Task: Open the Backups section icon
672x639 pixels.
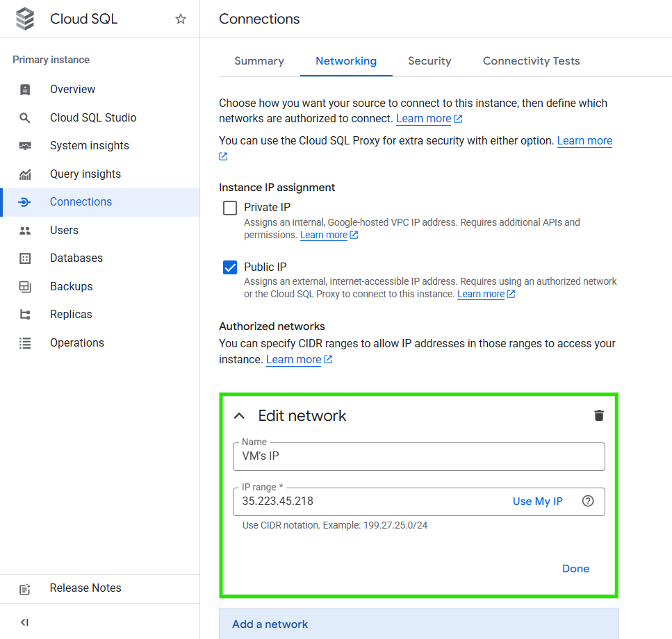Action: (25, 286)
